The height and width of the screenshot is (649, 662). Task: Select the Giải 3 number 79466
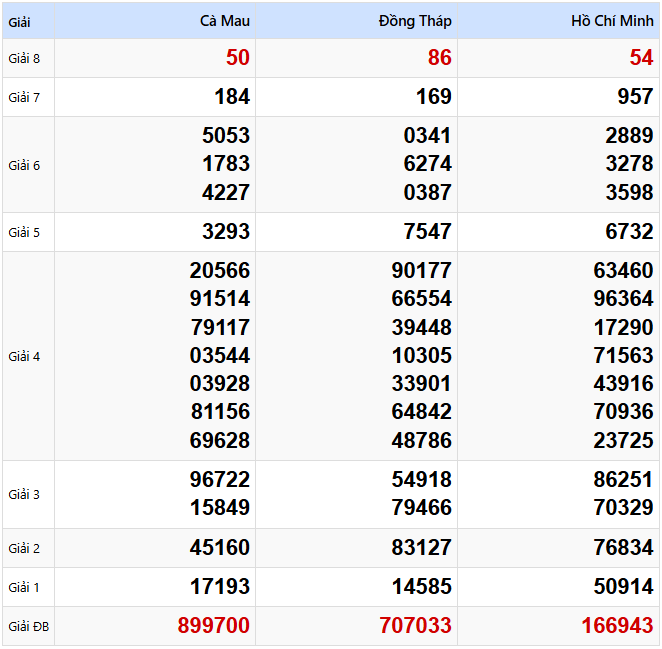[422, 508]
